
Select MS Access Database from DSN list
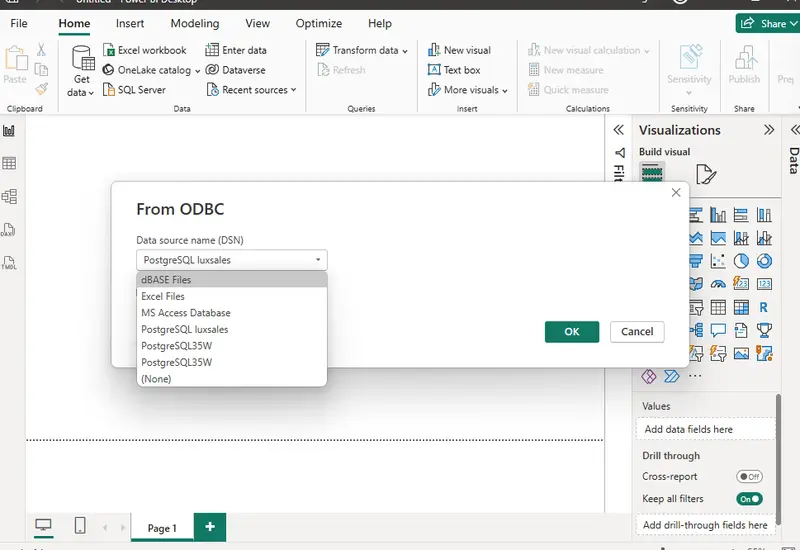[232, 313]
